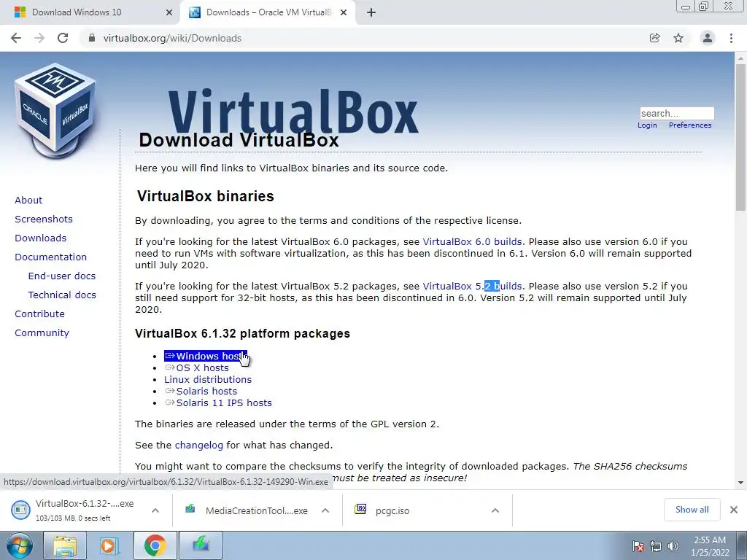Click the browser back arrow
747x560 pixels.
click(16, 38)
